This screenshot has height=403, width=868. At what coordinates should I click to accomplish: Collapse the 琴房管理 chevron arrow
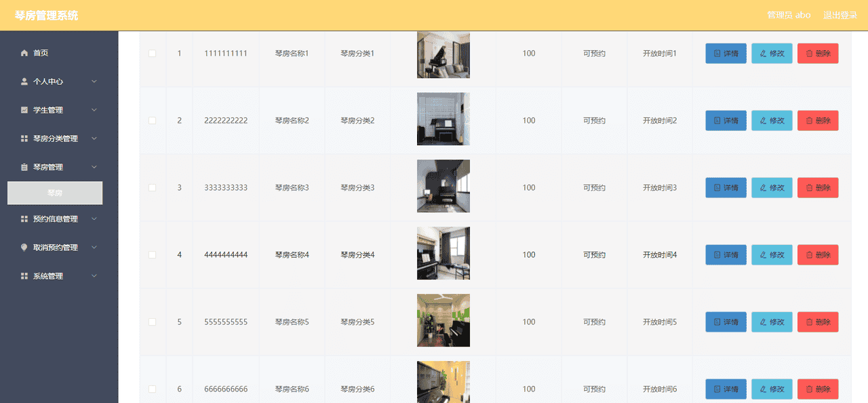(x=94, y=167)
